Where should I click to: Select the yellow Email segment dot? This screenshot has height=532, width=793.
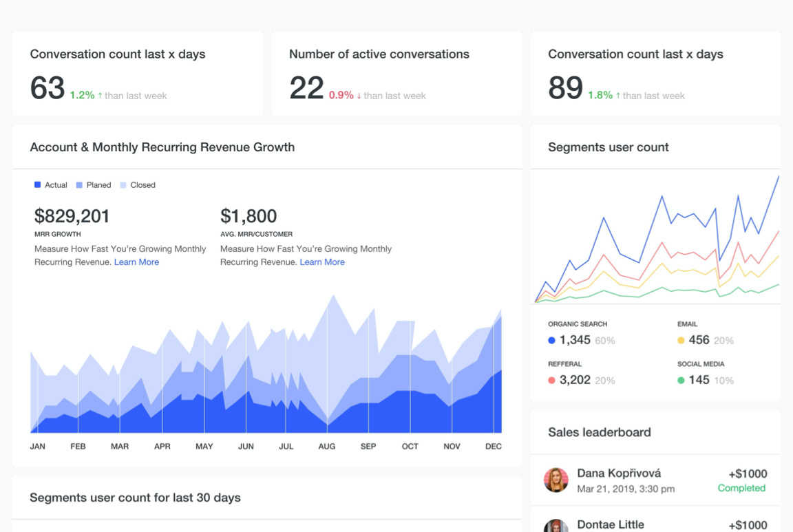pos(681,340)
